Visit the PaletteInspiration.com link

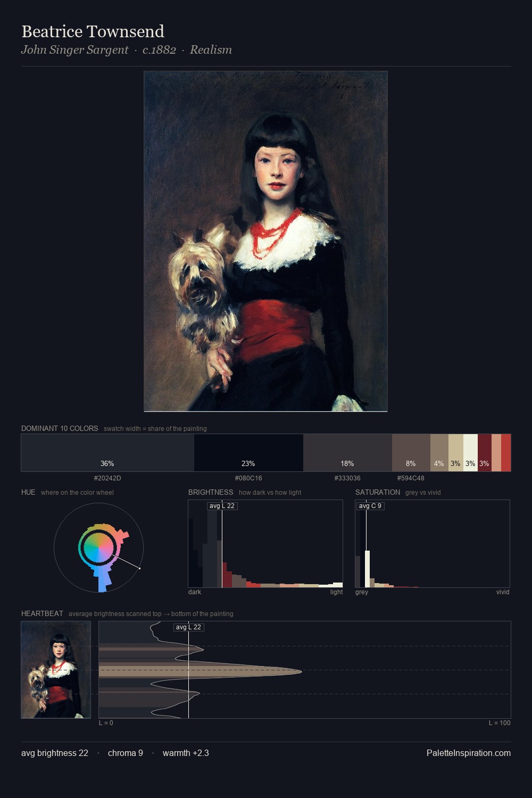point(469,753)
